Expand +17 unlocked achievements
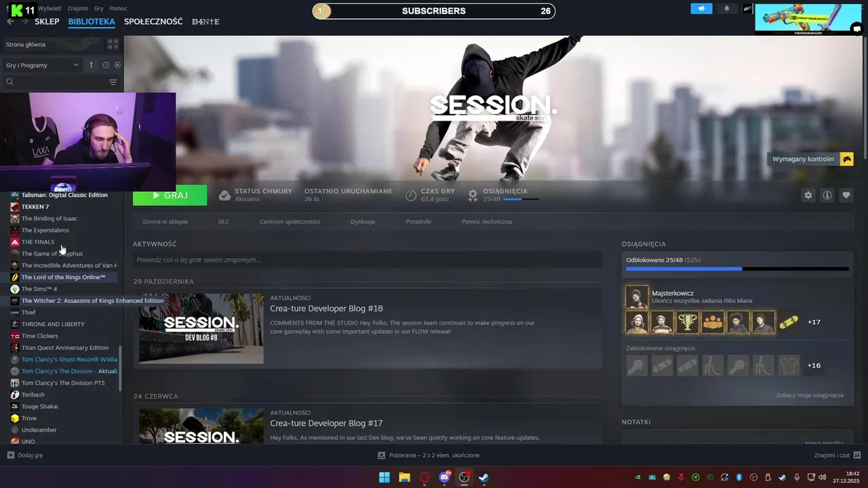This screenshot has height=488, width=868. click(x=814, y=323)
